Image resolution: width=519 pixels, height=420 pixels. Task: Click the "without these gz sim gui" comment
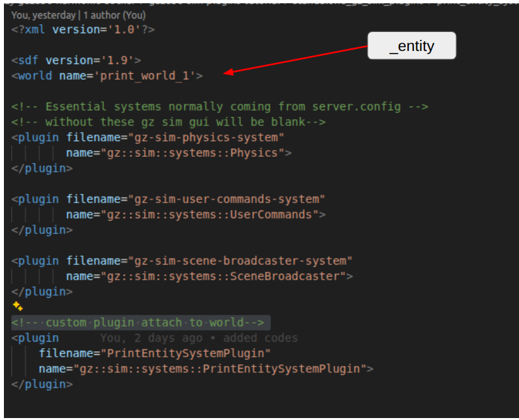(168, 122)
